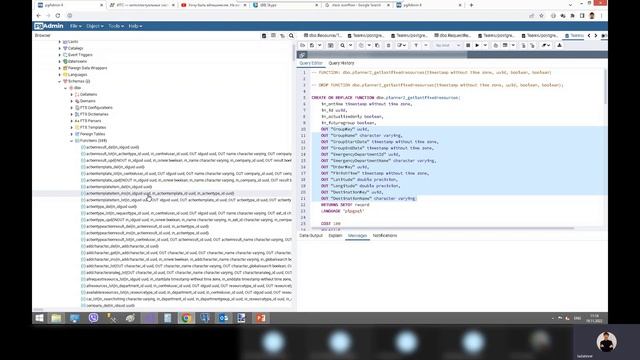Open File Explorer from the taskbar
Screen dimensions: 640x360
[x=56, y=318]
